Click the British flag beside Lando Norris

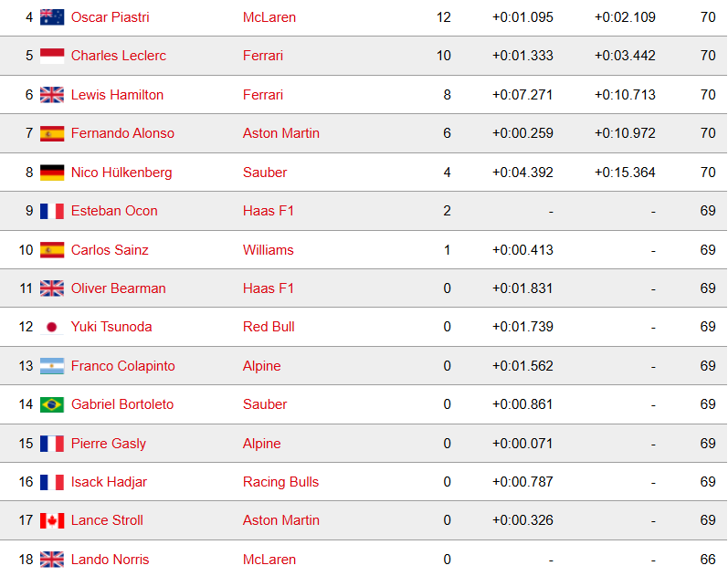(x=52, y=560)
